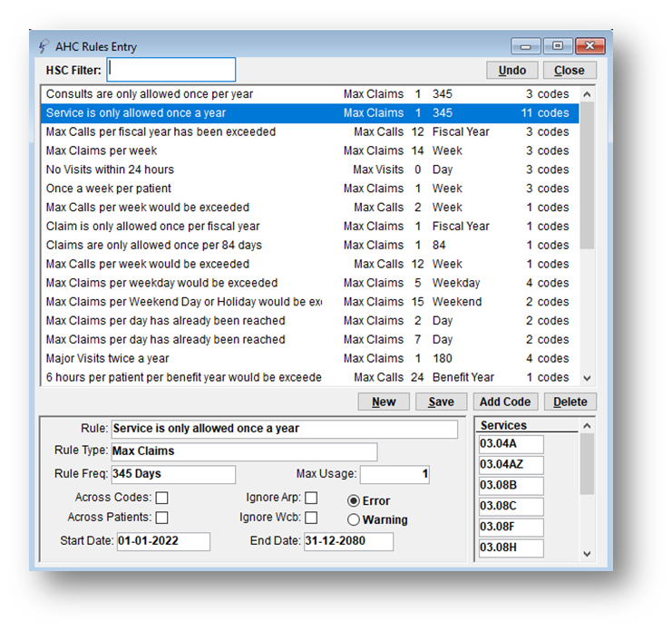Select service code 03.08F
672x630 pixels.
(511, 528)
